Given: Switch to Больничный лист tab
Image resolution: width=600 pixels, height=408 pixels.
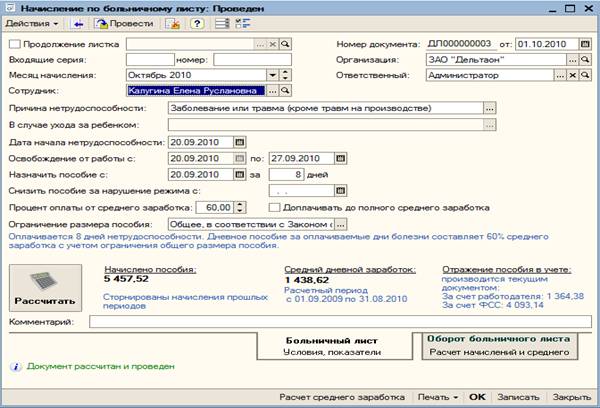Looking at the screenshot, I should (330, 345).
